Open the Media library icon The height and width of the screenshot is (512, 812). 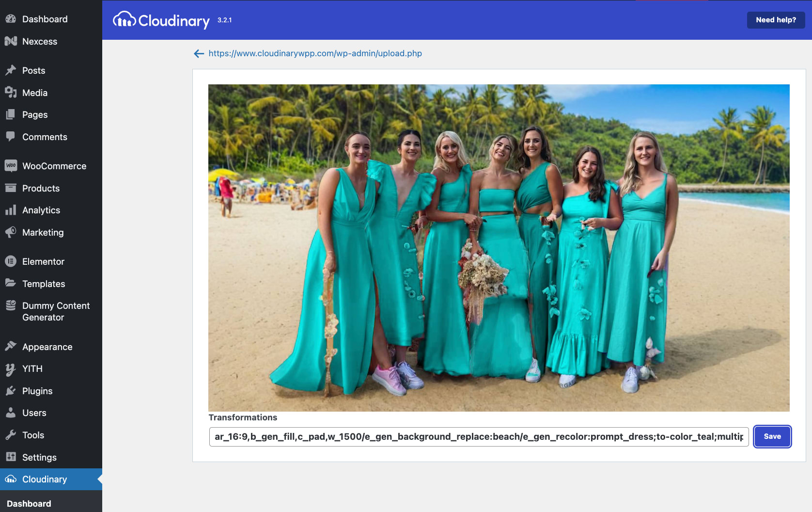pyautogui.click(x=11, y=93)
